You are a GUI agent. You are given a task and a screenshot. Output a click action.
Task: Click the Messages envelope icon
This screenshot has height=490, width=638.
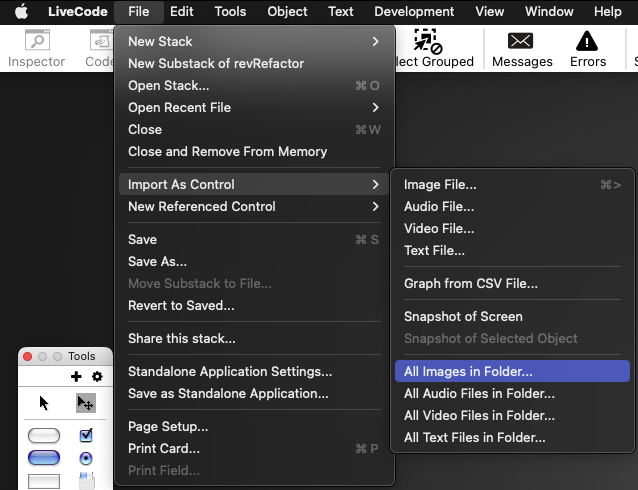(521, 49)
